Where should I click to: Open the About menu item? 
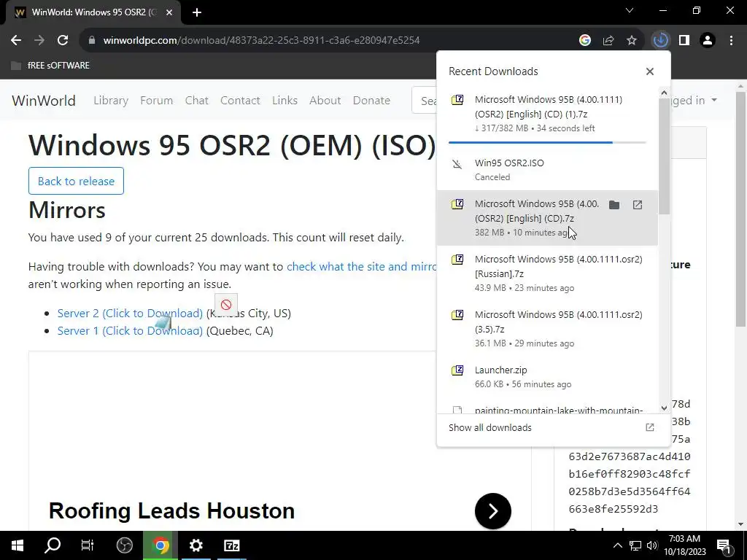[x=325, y=101]
